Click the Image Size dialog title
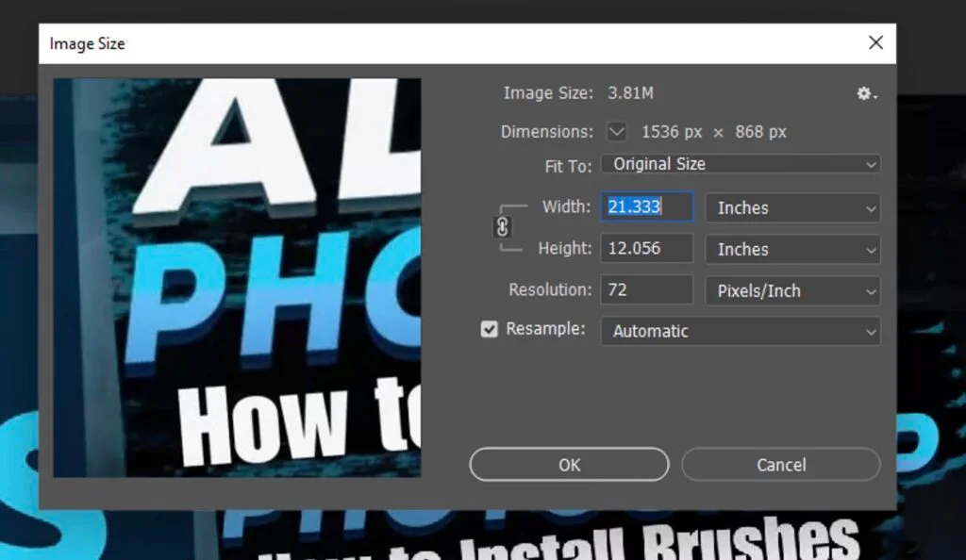The width and height of the screenshot is (966, 560). 87,43
